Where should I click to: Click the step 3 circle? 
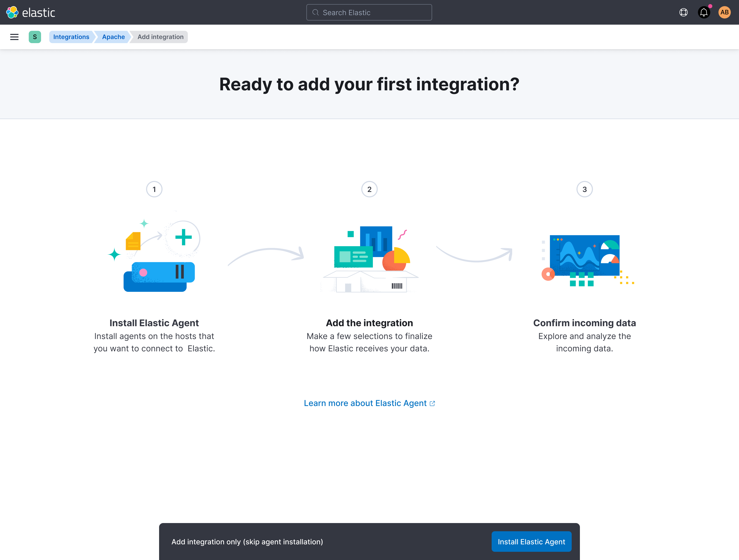584,189
